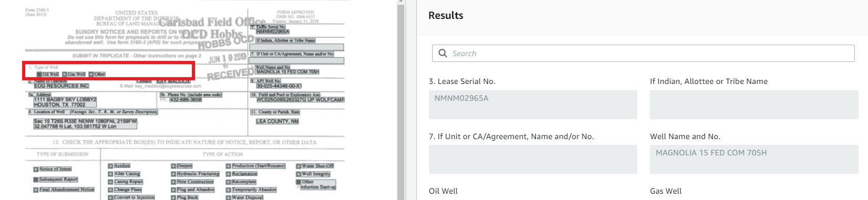Check the Plug and Abandon box

173,190
